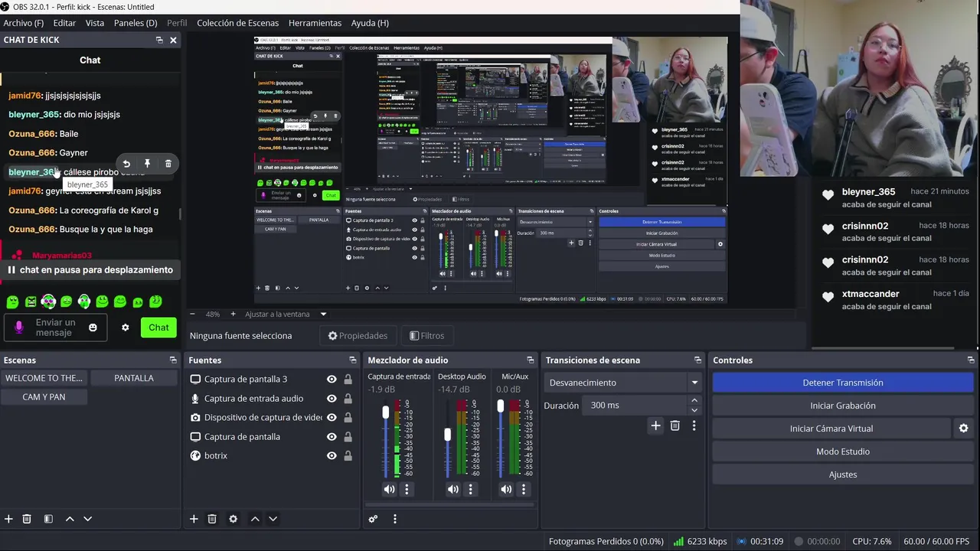The height and width of the screenshot is (551, 980).
Task: Open the Vista menu
Action: coord(95,23)
